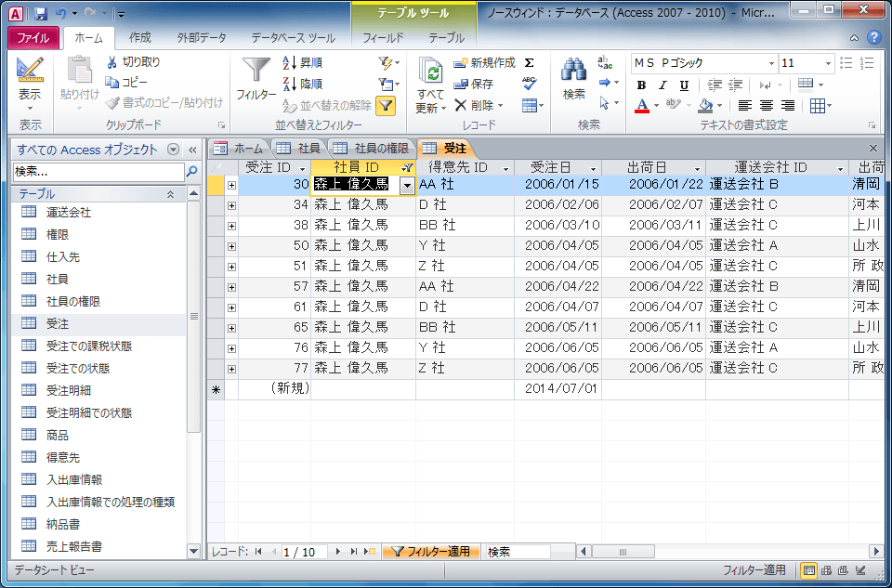Click the horizontal scrollbar thumb
Screen dimensions: 892x588
click(x=623, y=552)
